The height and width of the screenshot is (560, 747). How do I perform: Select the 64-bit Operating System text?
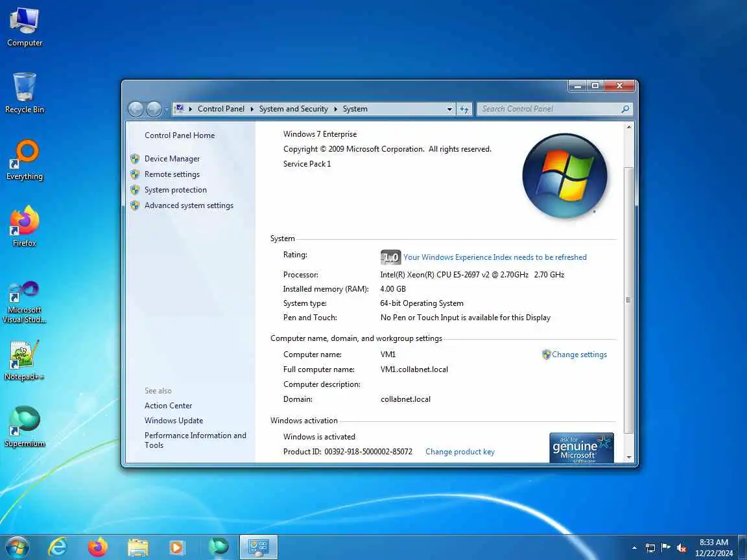click(x=421, y=303)
